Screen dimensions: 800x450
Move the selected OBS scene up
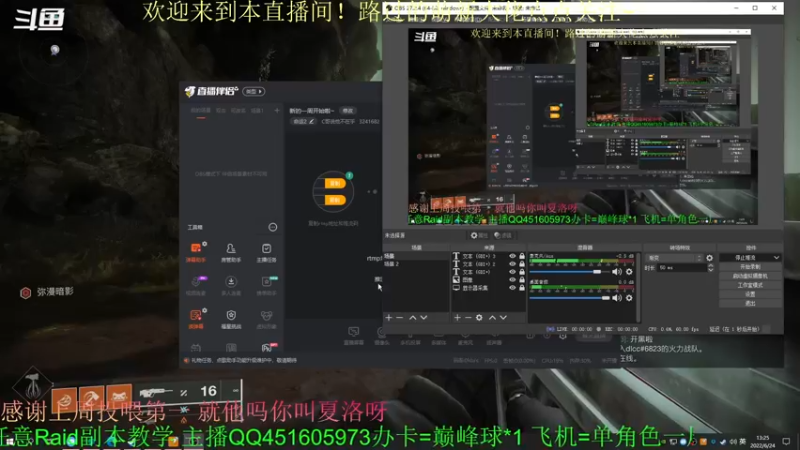(412, 317)
